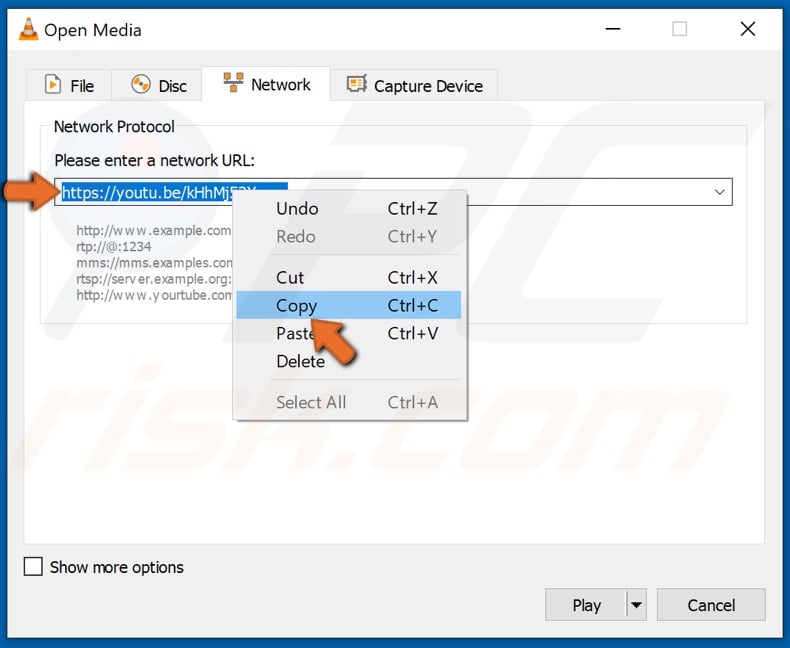This screenshot has height=648, width=790.
Task: Click the File tab's play-document icon
Action: pyautogui.click(x=52, y=84)
